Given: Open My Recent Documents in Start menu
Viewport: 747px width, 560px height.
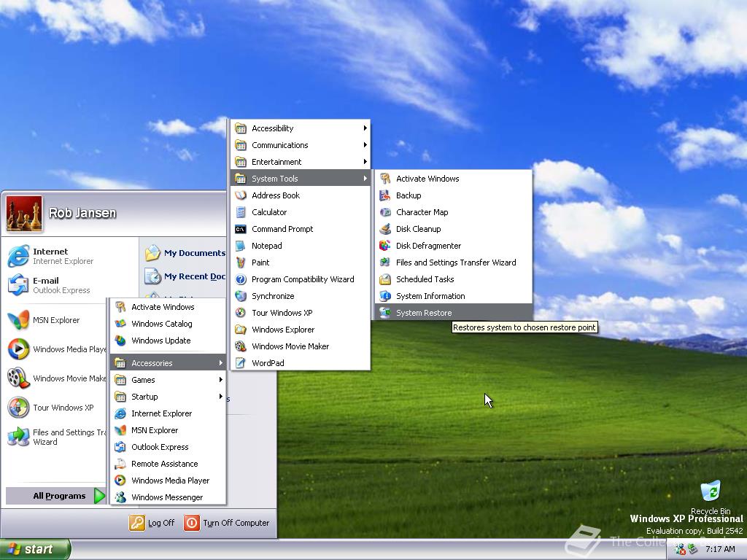Looking at the screenshot, I should tap(185, 276).
